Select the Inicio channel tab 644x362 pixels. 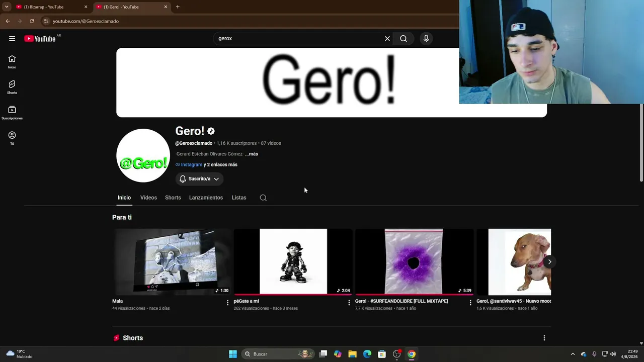[124, 198]
